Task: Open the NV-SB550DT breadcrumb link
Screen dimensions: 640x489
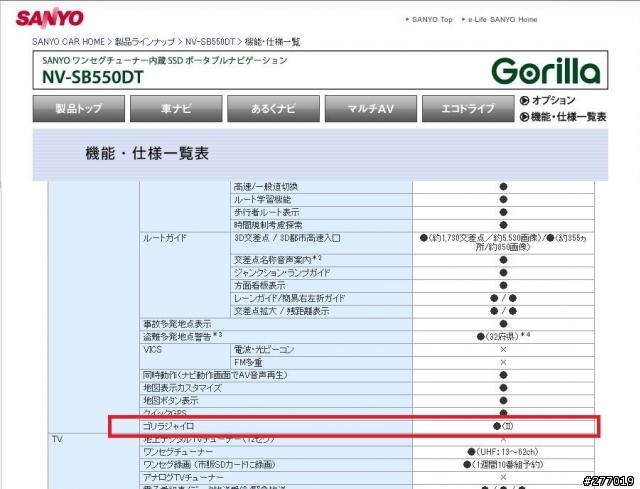Action: pos(210,42)
